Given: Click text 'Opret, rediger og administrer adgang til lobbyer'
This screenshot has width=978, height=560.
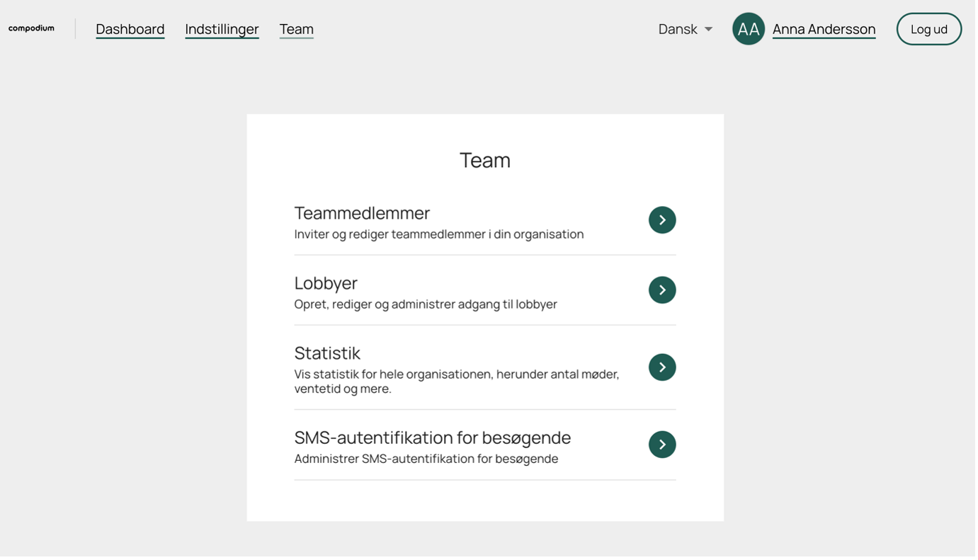Looking at the screenshot, I should [x=426, y=304].
